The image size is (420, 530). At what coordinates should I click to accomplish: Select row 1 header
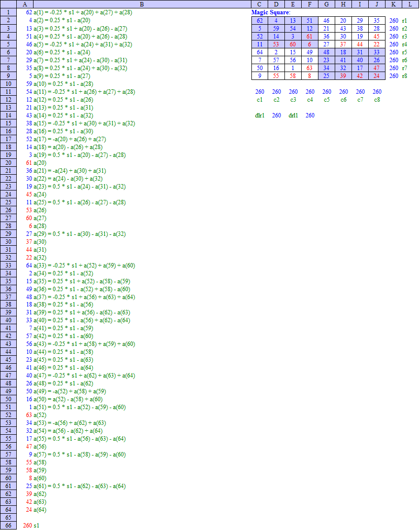8,12
